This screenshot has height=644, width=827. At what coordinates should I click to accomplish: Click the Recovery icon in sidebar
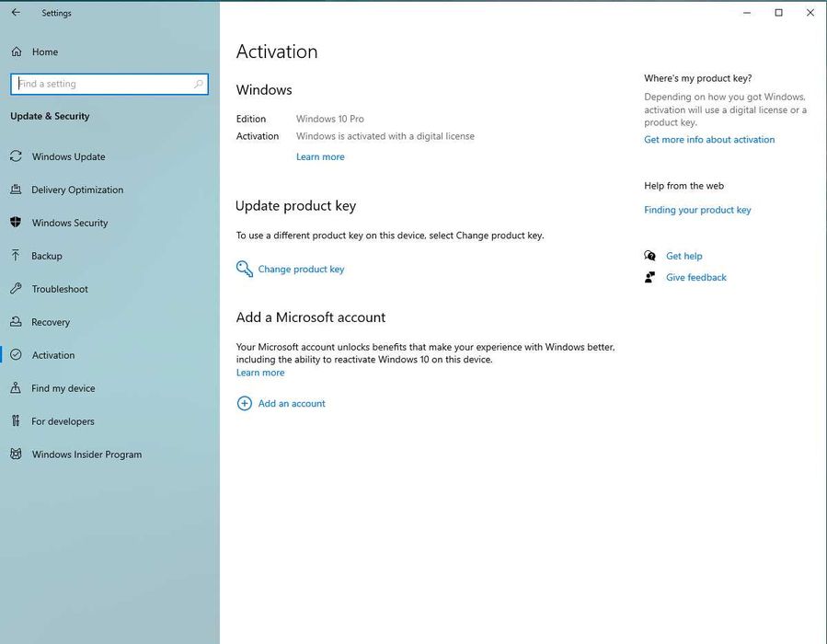(x=16, y=322)
